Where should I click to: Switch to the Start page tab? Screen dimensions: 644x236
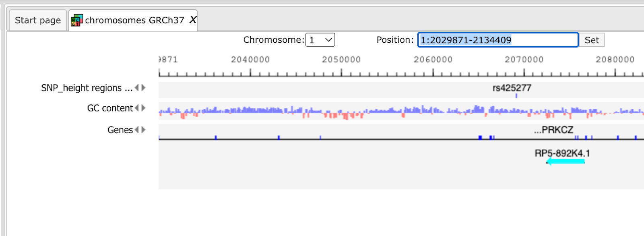(x=37, y=20)
